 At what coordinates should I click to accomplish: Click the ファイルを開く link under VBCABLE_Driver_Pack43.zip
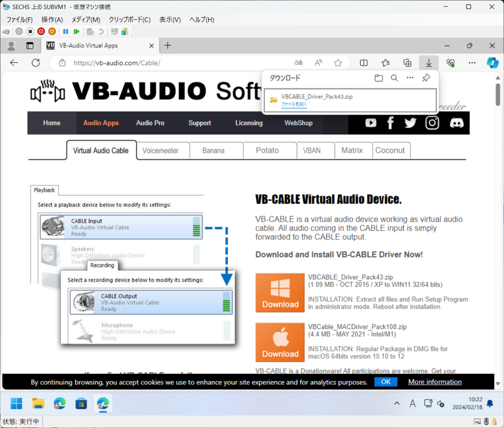click(294, 104)
